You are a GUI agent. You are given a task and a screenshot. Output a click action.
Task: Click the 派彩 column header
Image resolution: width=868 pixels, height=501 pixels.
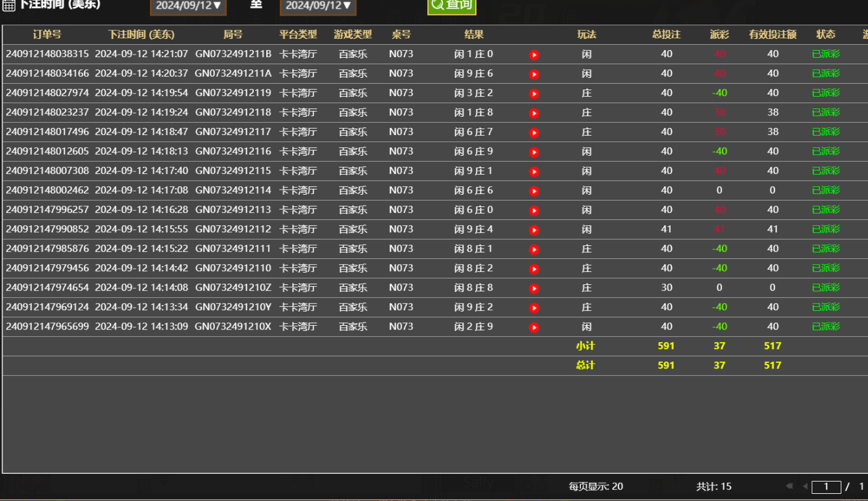pos(719,34)
